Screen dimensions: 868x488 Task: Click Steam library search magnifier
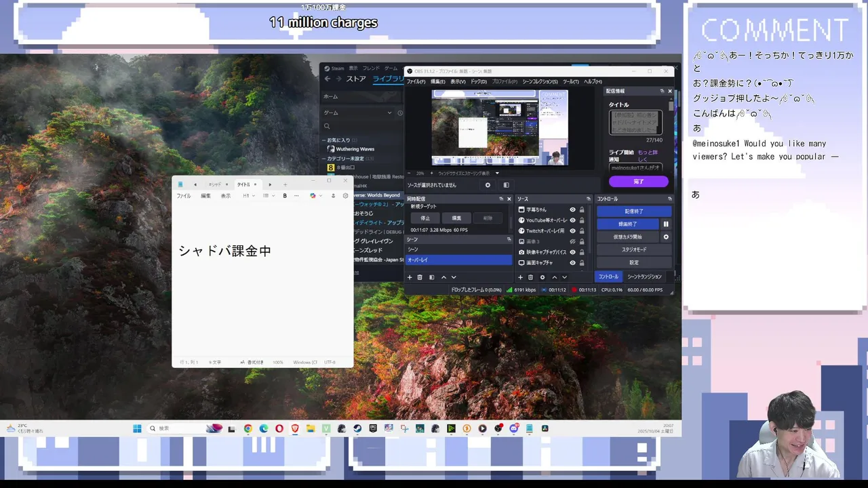click(327, 126)
